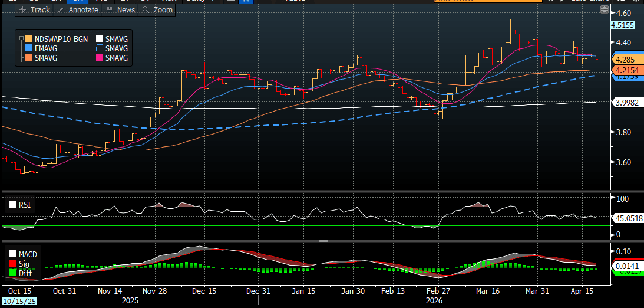Select the NDSWAP10 BGN legend label

(x=61, y=39)
